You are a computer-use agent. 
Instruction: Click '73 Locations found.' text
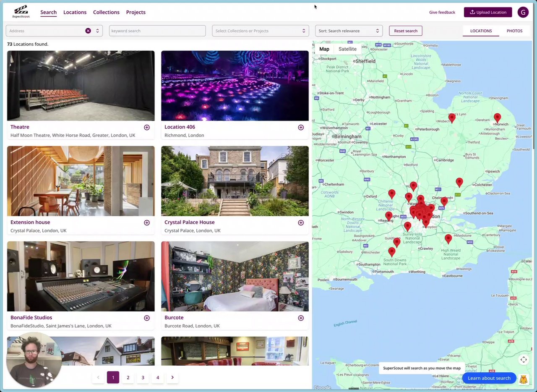point(28,44)
